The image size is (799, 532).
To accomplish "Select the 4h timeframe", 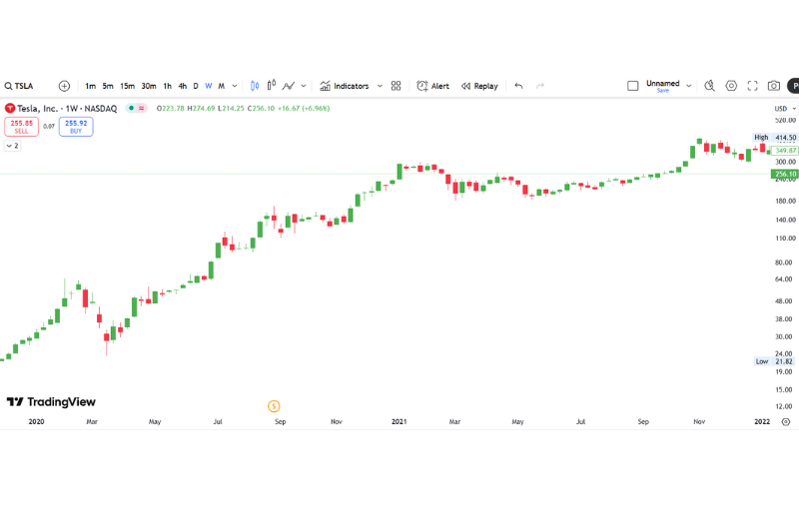I will (183, 86).
